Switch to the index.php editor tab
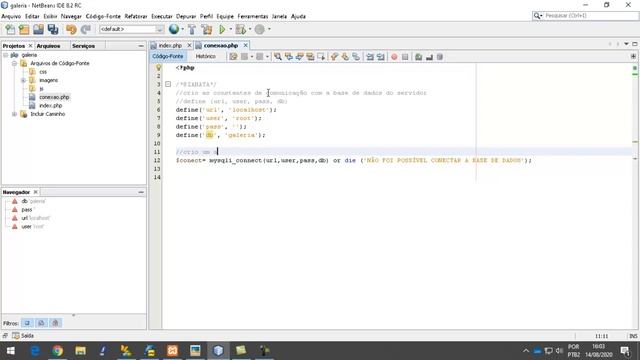 pyautogui.click(x=170, y=46)
